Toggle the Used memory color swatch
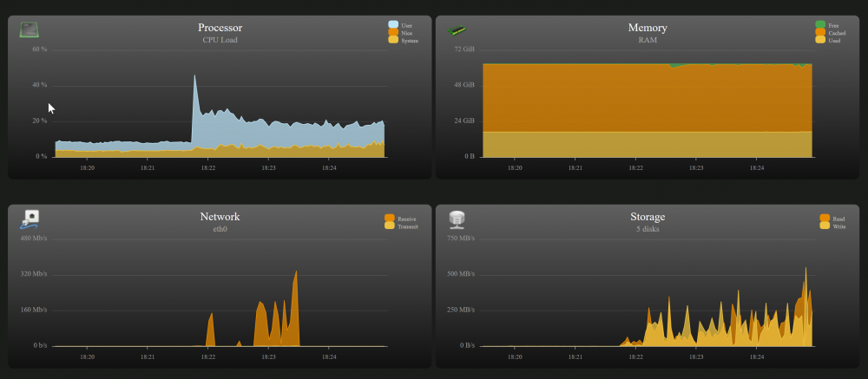The image size is (868, 379). coord(820,40)
